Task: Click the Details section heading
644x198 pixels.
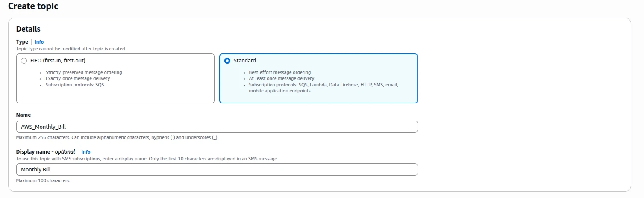Action: point(28,29)
